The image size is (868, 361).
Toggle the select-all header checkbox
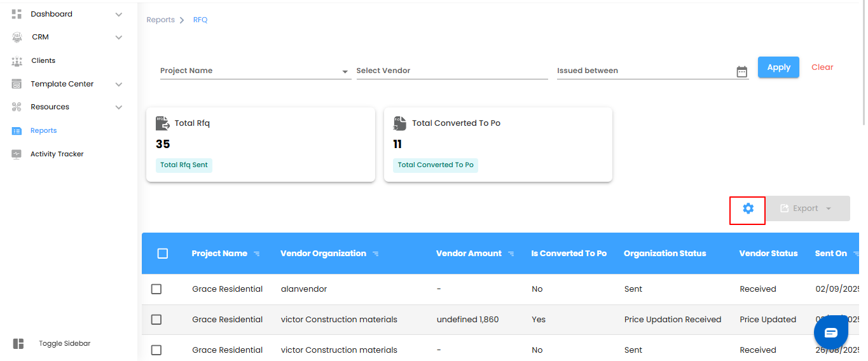click(162, 254)
